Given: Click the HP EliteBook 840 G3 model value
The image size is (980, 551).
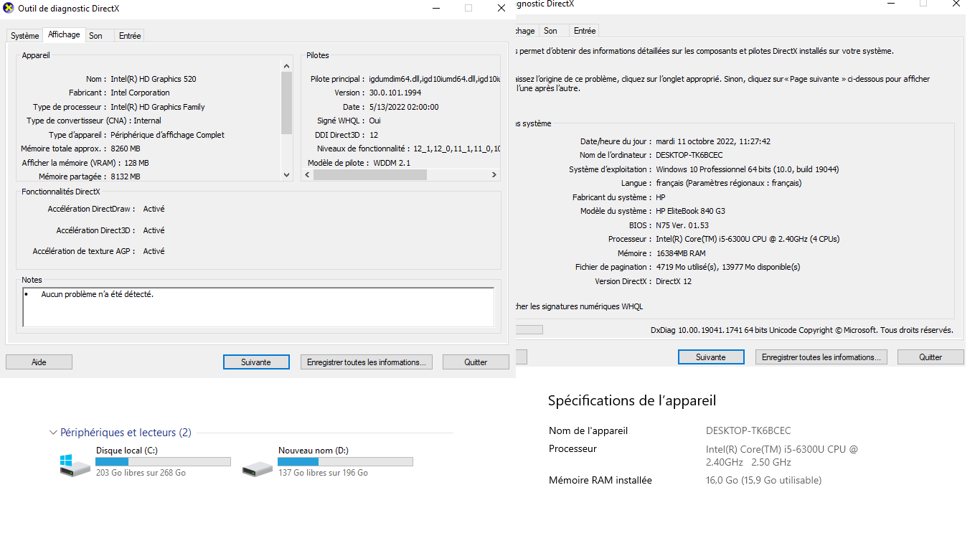Looking at the screenshot, I should coord(690,211).
